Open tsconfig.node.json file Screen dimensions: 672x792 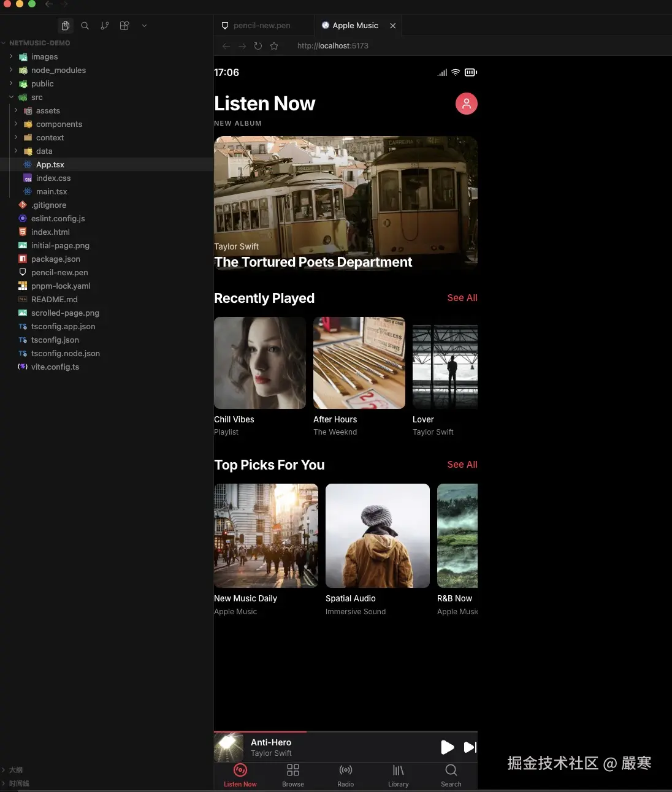[x=107, y=354]
